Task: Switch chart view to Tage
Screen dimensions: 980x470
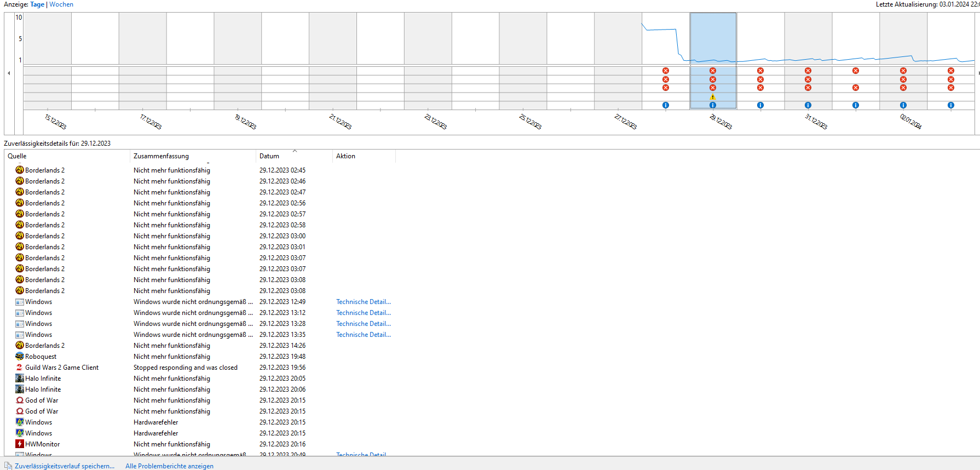Action: (37, 4)
